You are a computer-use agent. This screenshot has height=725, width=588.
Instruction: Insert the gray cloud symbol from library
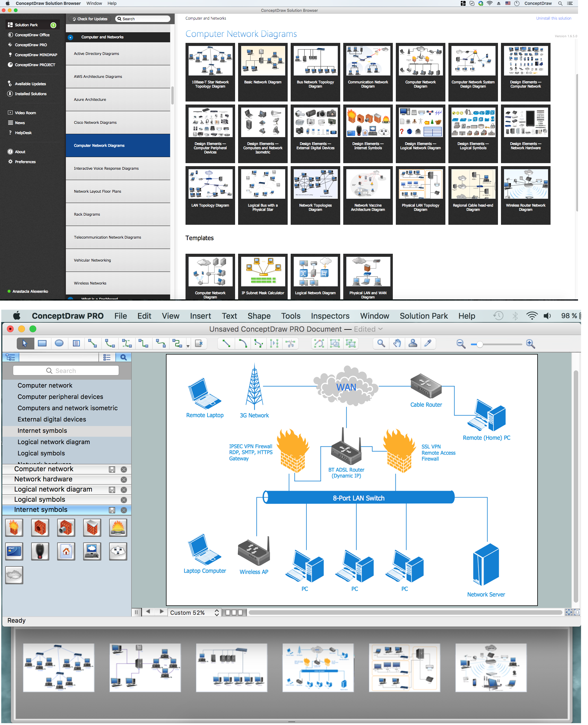tap(14, 575)
